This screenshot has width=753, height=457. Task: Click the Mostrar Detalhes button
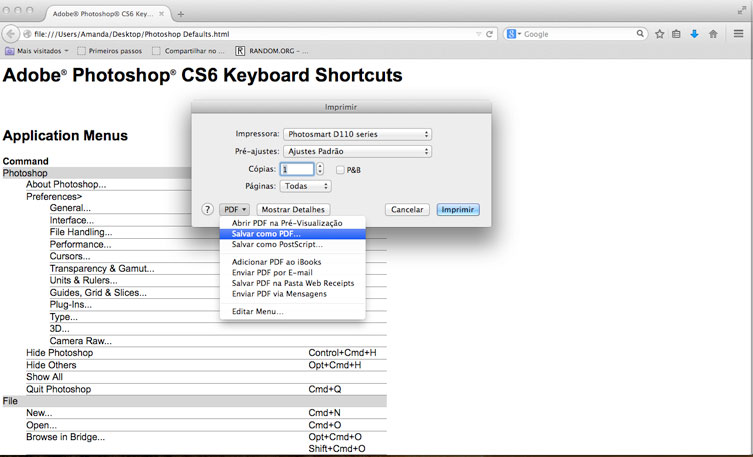click(293, 210)
